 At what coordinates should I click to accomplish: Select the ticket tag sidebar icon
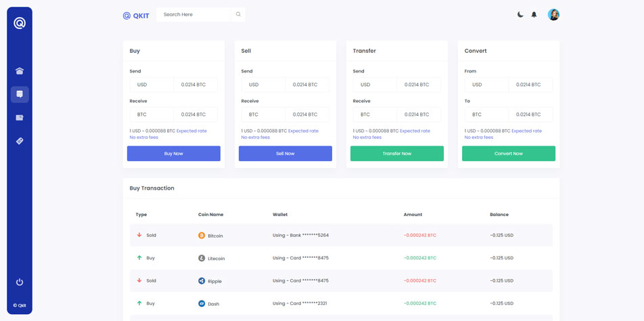coord(20,141)
